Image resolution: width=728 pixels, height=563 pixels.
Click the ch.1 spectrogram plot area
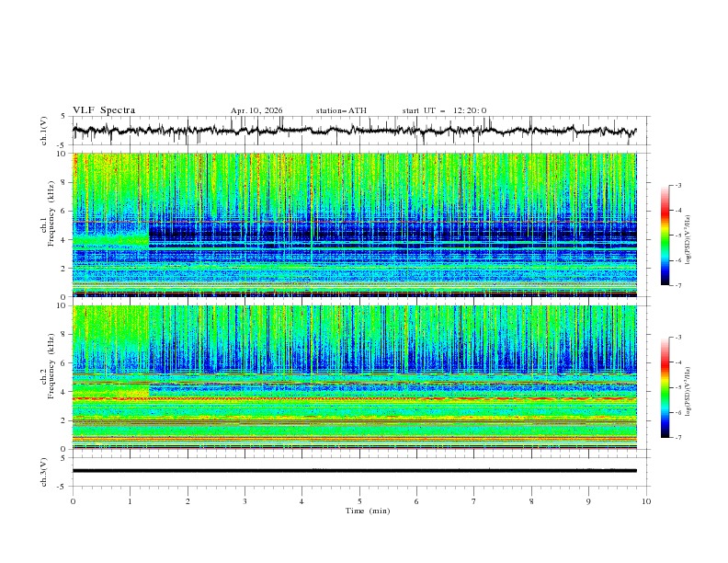[354, 224]
